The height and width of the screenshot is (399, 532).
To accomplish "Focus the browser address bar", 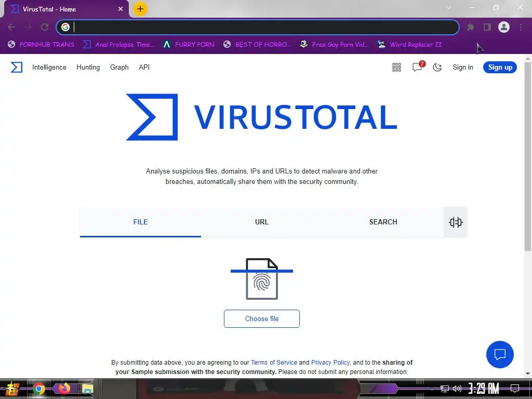I will click(258, 27).
